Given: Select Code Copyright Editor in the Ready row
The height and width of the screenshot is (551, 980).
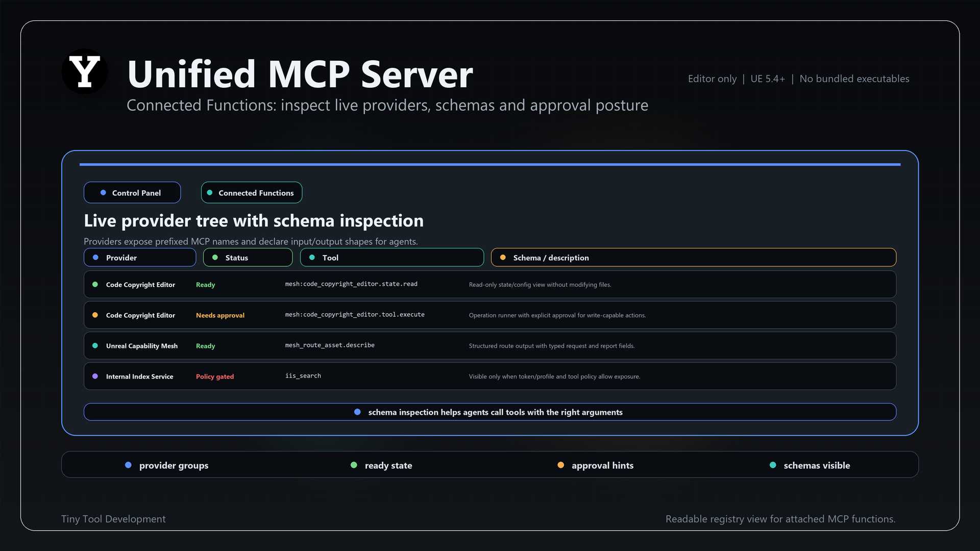Looking at the screenshot, I should [140, 285].
